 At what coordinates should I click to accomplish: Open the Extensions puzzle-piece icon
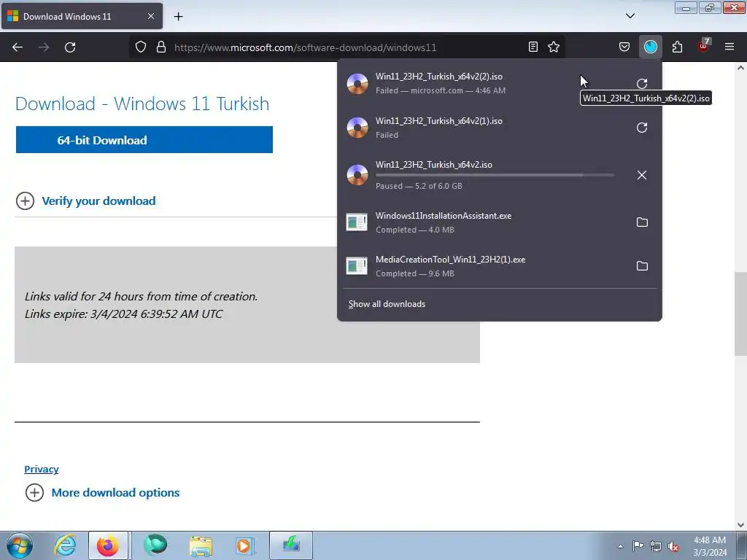coord(677,47)
